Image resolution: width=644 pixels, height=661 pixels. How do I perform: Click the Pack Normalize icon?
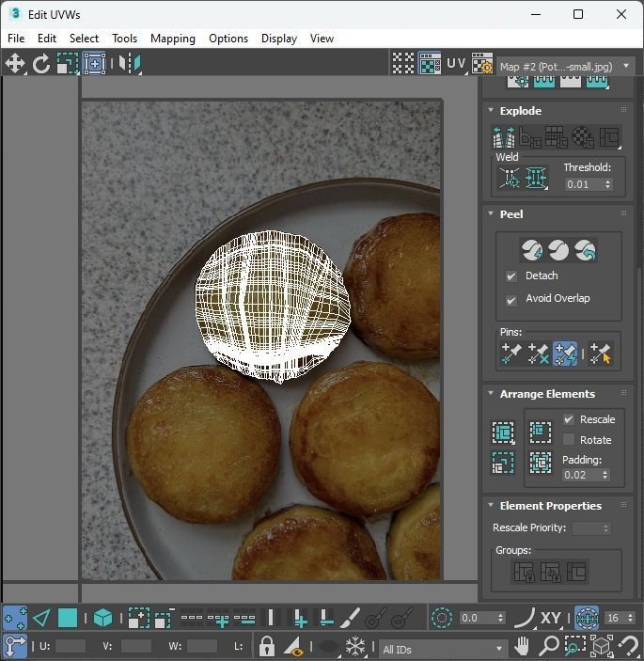pyautogui.click(x=541, y=463)
